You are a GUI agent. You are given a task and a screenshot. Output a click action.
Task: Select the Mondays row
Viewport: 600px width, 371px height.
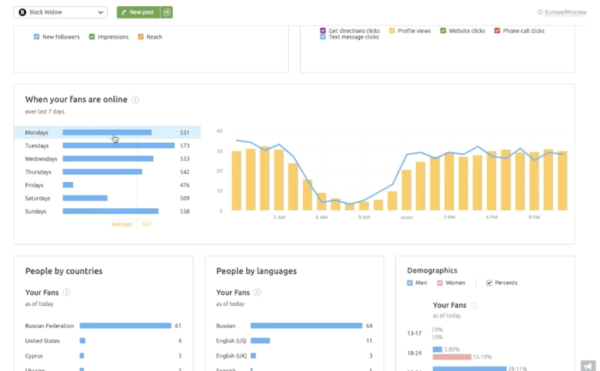(107, 132)
